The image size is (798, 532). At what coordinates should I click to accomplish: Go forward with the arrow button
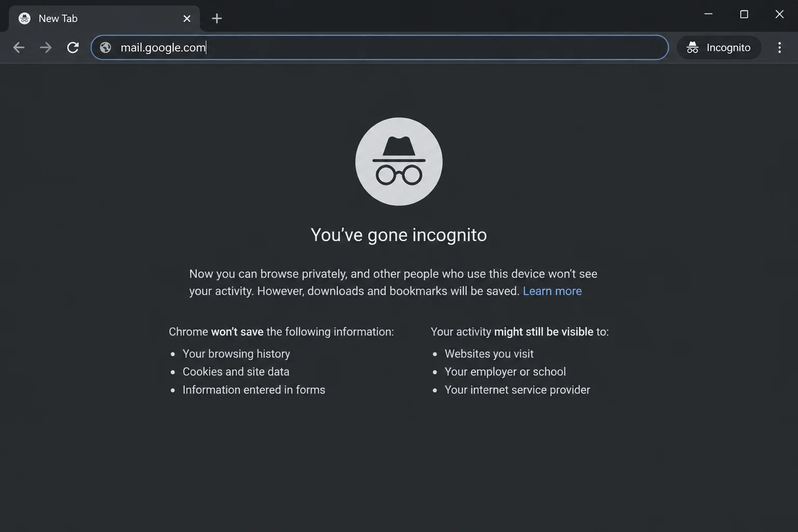pyautogui.click(x=46, y=47)
